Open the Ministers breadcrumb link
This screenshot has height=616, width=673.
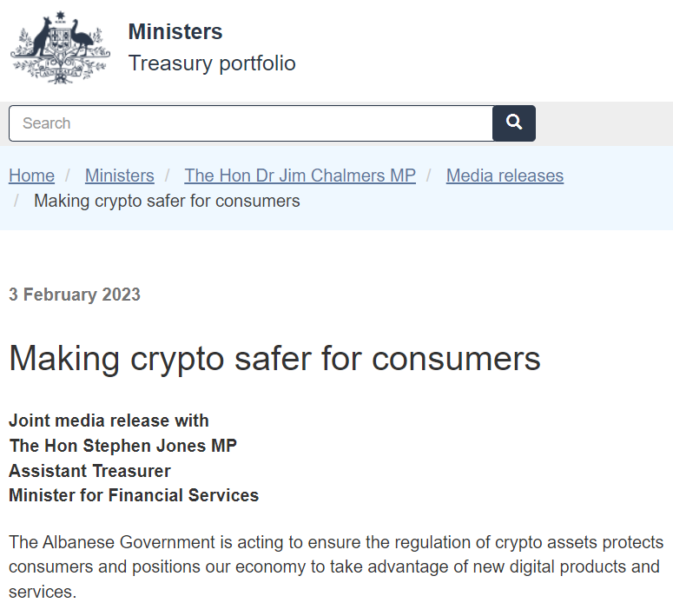(119, 176)
